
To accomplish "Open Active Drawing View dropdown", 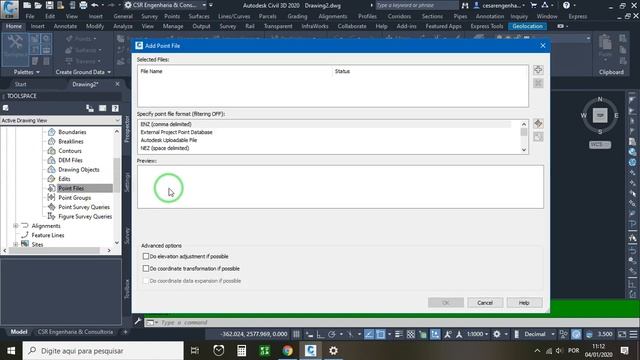I will pyautogui.click(x=60, y=121).
